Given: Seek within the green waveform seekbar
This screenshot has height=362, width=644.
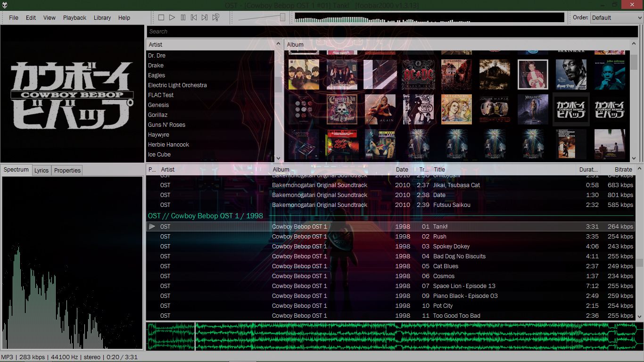Looking at the screenshot, I should (395, 336).
